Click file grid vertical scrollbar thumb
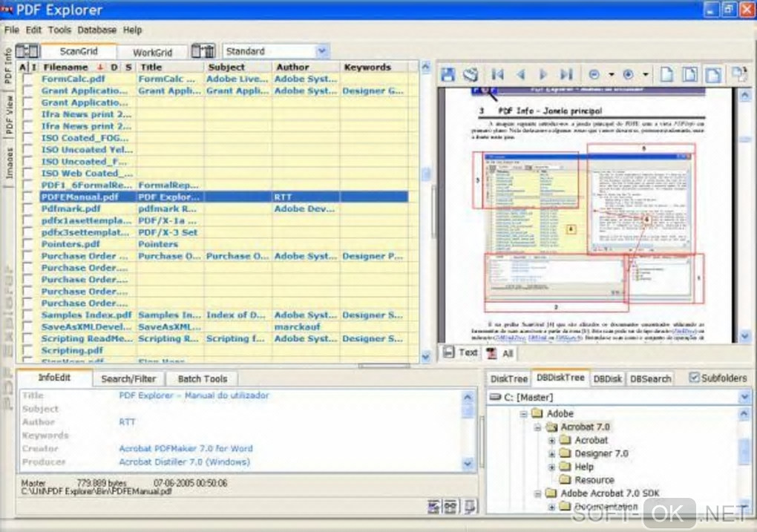 point(426,174)
